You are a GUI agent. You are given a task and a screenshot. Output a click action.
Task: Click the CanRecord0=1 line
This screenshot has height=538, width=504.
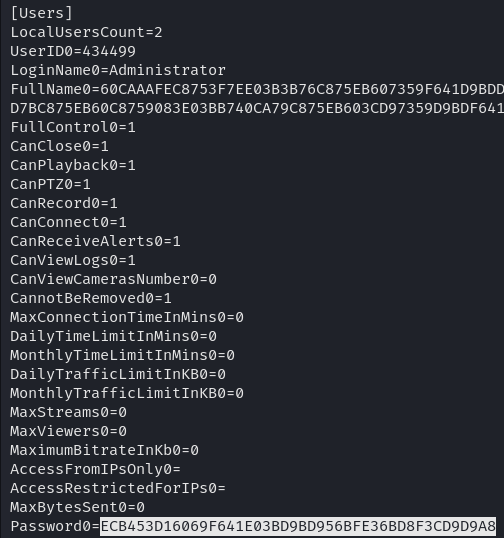(x=64, y=203)
